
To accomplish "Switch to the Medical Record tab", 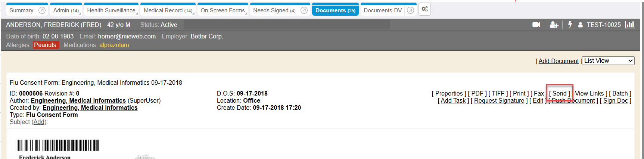I will tap(168, 10).
